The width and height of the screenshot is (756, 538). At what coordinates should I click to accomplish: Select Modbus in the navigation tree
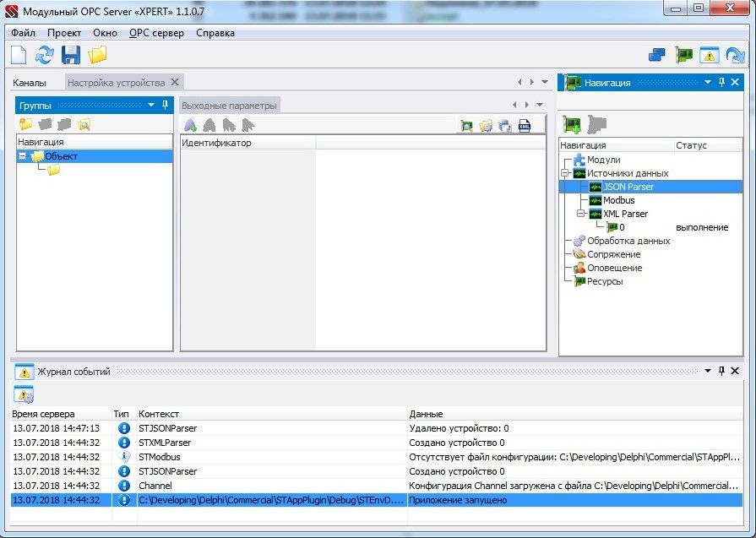click(x=618, y=200)
